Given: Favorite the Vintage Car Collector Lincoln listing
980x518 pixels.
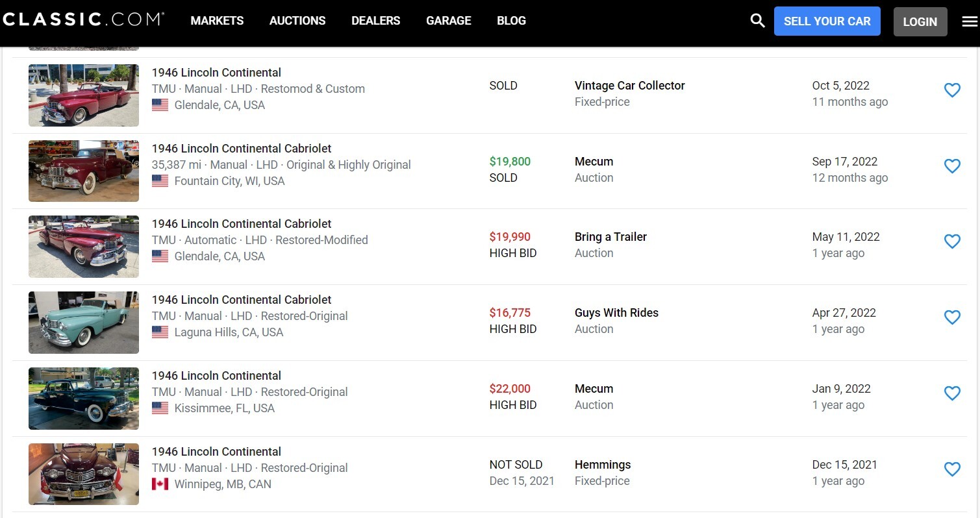Looking at the screenshot, I should pos(952,90).
